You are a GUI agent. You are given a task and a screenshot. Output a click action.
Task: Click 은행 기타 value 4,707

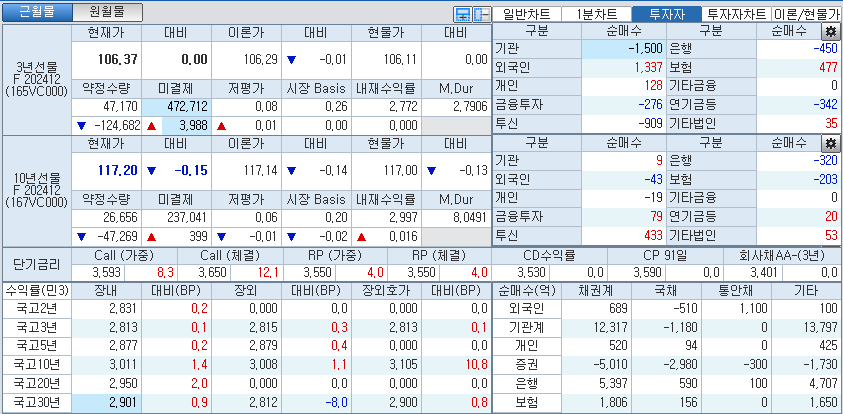click(824, 384)
